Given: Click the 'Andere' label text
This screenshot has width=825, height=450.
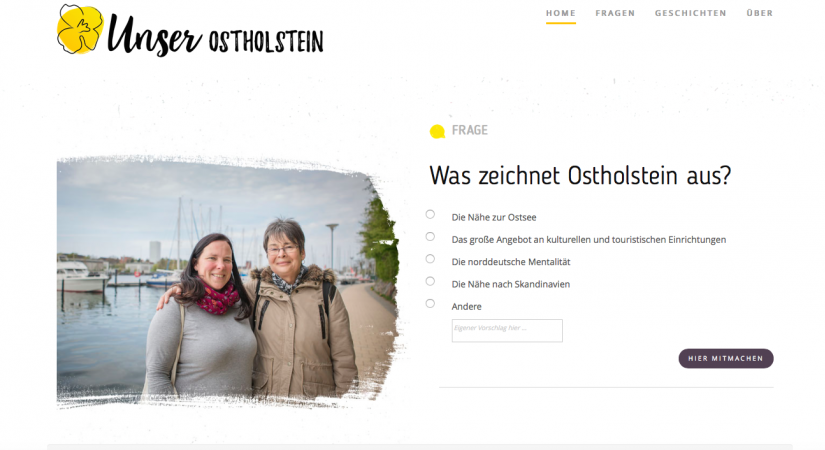Looking at the screenshot, I should click(467, 306).
